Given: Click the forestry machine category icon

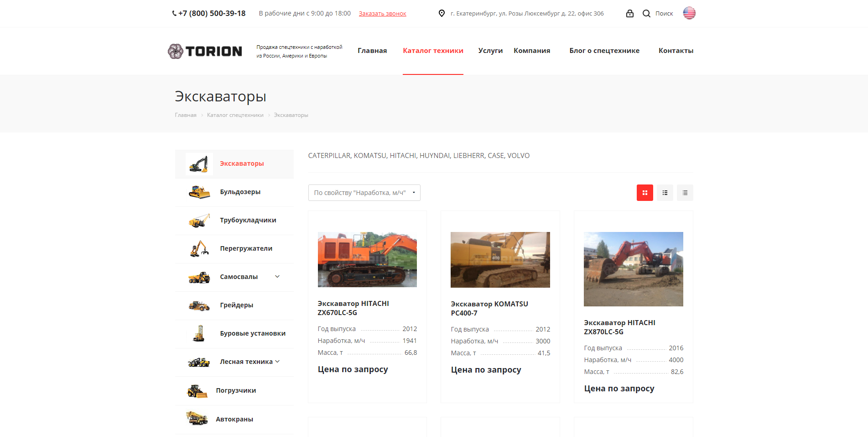Looking at the screenshot, I should point(199,362).
